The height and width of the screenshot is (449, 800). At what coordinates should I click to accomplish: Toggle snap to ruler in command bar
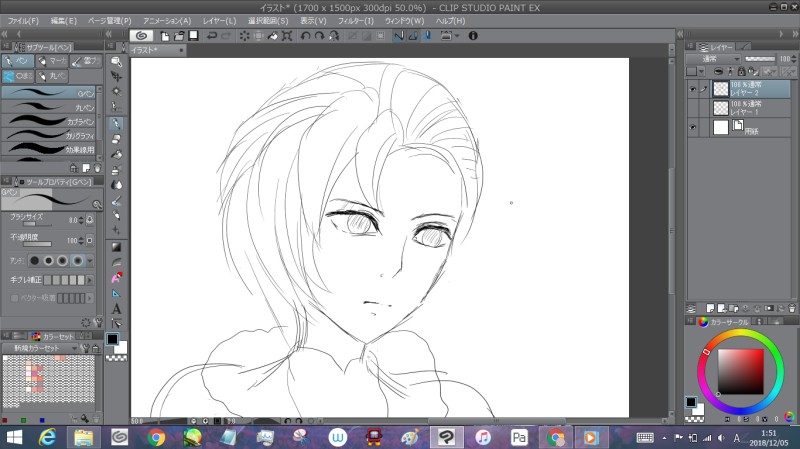[399, 36]
